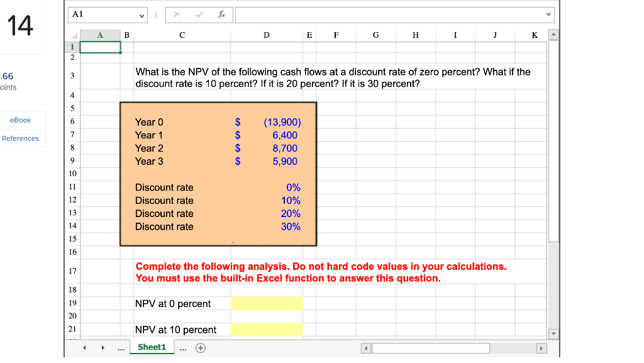Select column H header

[x=416, y=35]
